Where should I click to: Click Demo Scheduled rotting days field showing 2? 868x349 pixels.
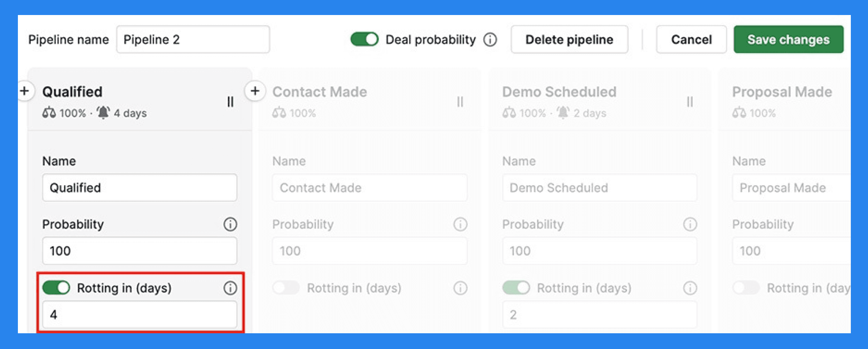coord(600,315)
